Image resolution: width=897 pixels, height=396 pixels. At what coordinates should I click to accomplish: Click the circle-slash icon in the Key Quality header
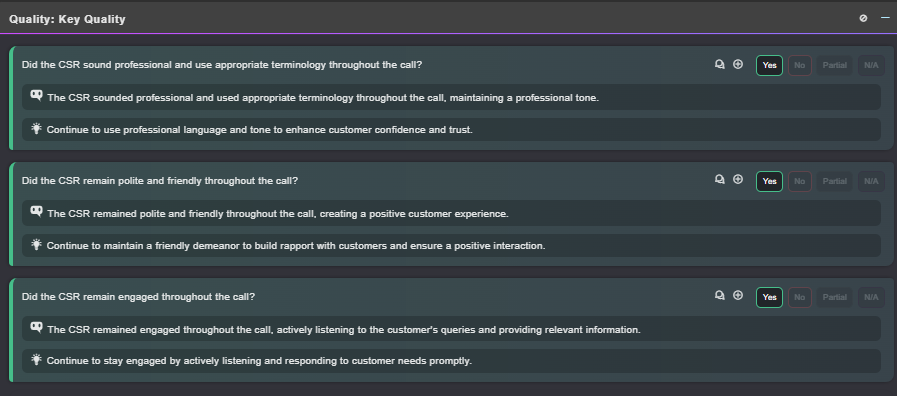coord(863,18)
